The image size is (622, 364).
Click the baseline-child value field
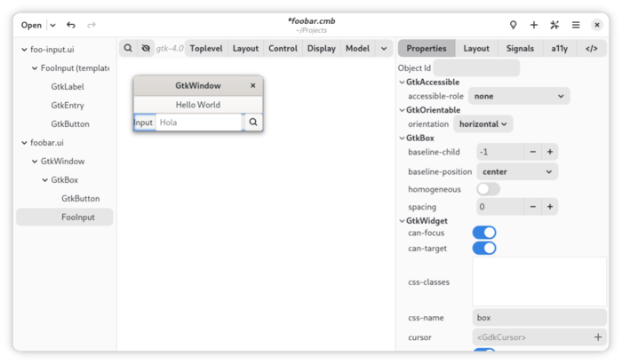[x=500, y=152]
